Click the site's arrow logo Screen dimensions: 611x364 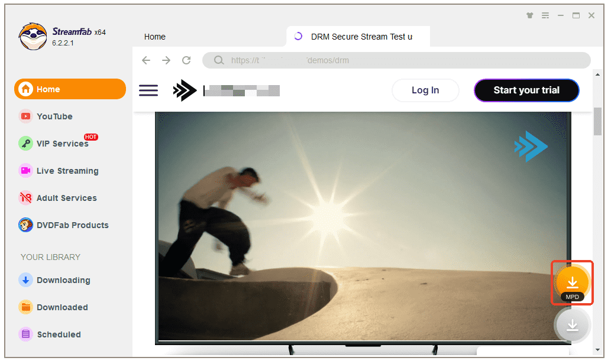tap(185, 90)
